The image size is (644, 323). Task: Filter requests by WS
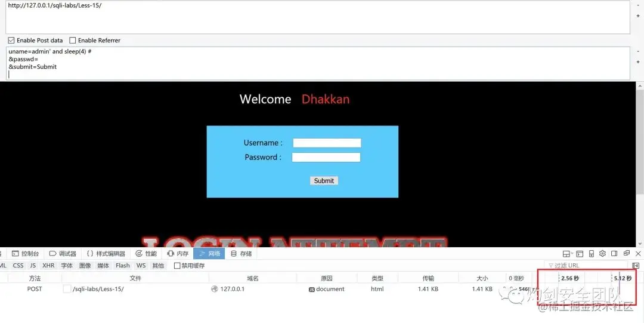pyautogui.click(x=141, y=266)
